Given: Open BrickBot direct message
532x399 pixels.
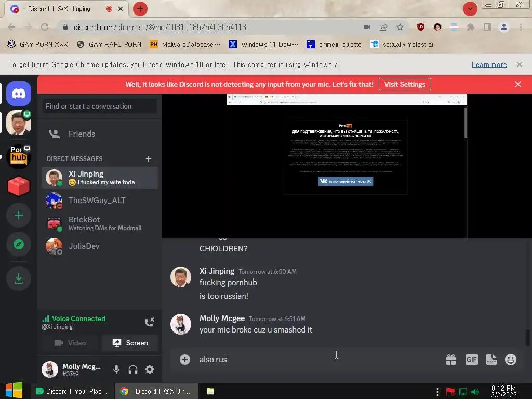Looking at the screenshot, I should tap(100, 223).
